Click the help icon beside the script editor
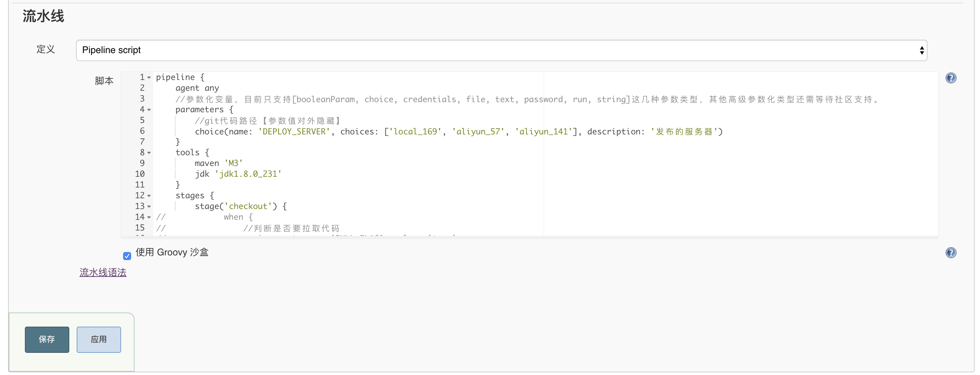This screenshot has height=375, width=980. 950,78
